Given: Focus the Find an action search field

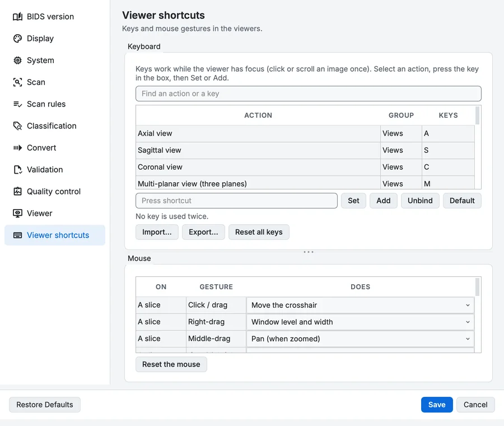Looking at the screenshot, I should (x=308, y=94).
